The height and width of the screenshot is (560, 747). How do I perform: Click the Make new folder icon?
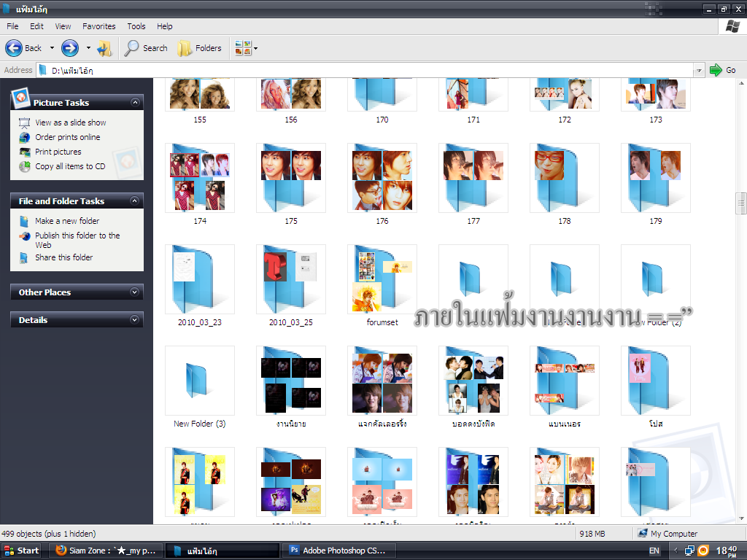tap(24, 221)
